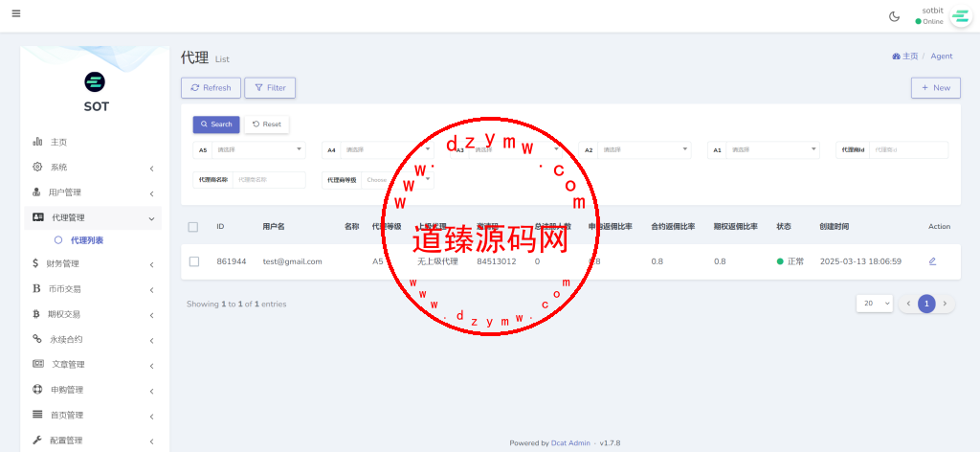
Task: Open the 代理商等级 Choose dropdown
Action: point(397,180)
